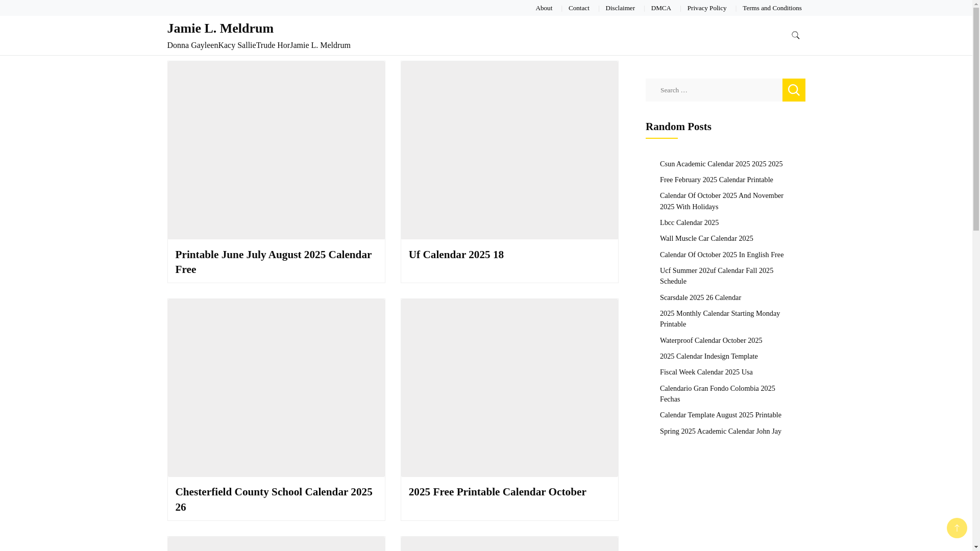Open Scarsdale 2025 26 Calendar link

pyautogui.click(x=700, y=297)
